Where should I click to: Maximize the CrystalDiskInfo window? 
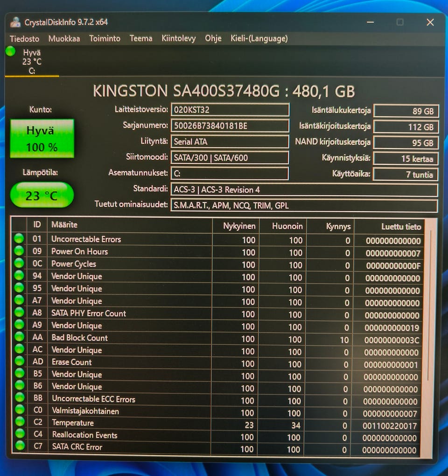400,22
